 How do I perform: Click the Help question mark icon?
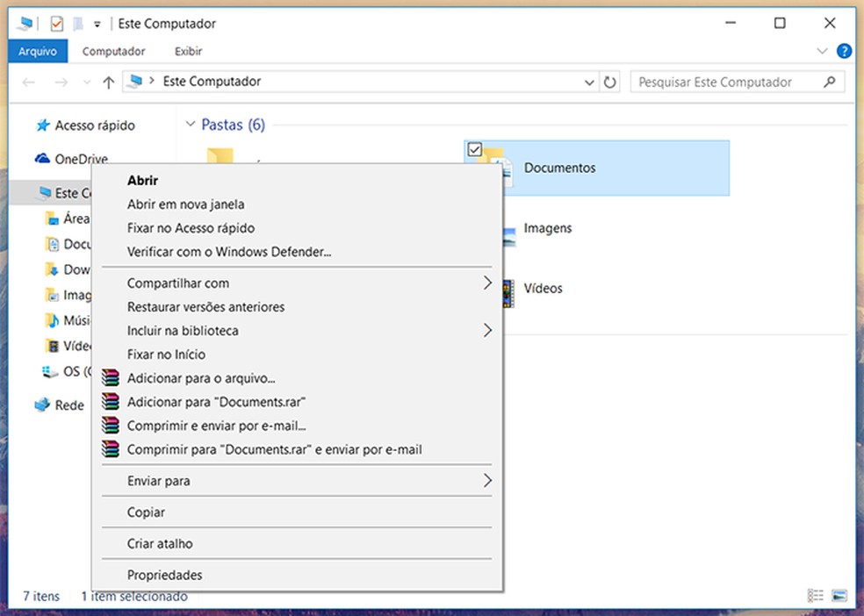tap(844, 51)
